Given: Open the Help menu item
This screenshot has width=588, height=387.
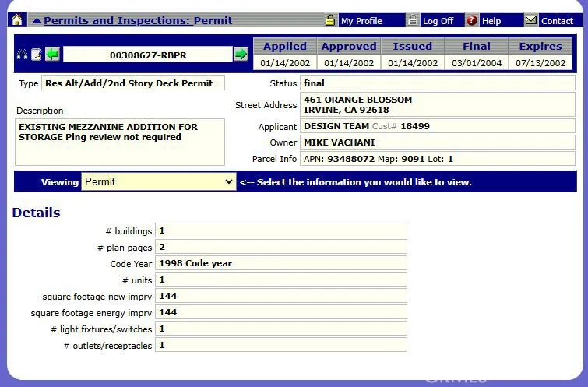Looking at the screenshot, I should tap(491, 21).
